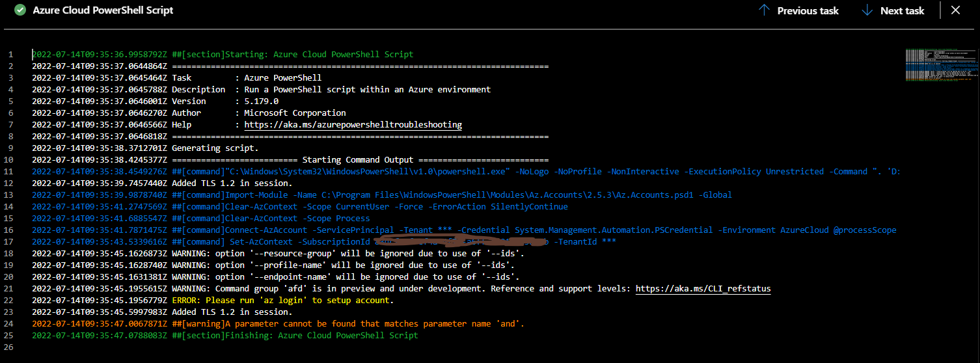This screenshot has width=980, height=363.
Task: Go to Previous task
Action: click(798, 10)
